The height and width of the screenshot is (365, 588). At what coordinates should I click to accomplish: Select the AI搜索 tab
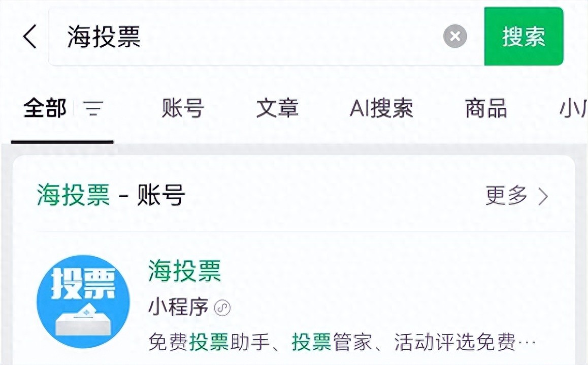click(x=382, y=109)
